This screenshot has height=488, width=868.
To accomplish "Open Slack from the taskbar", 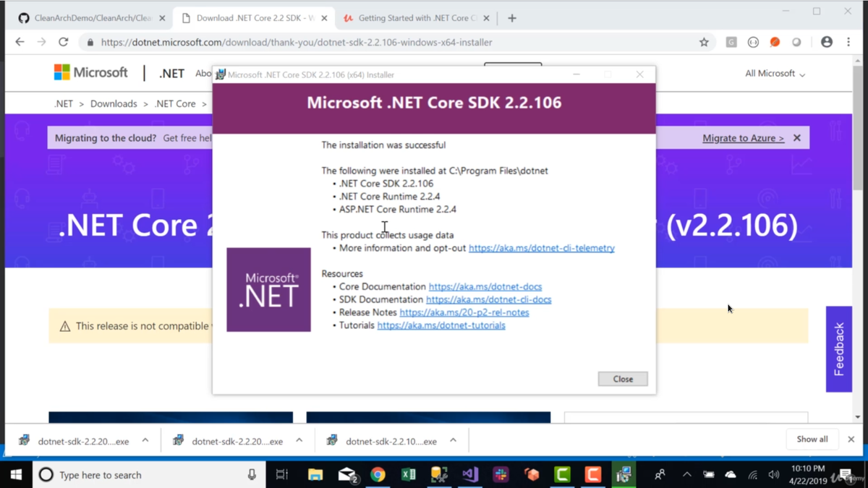I will click(501, 475).
